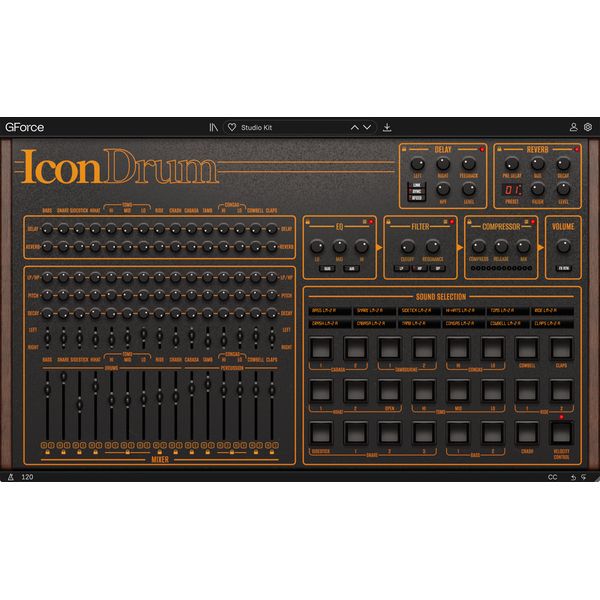Click the Snare channel lock in mixer
This screenshot has width=600, height=600.
tap(64, 452)
